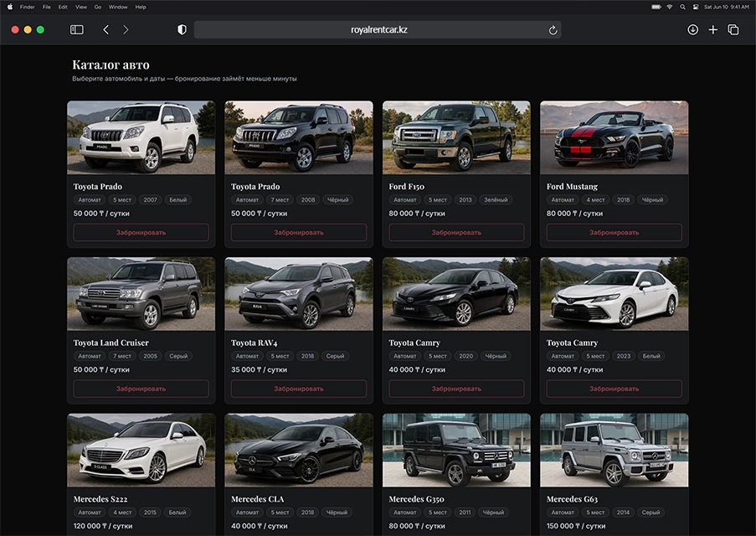Click the menu bar date and time
This screenshot has width=756, height=536.
[727, 7]
